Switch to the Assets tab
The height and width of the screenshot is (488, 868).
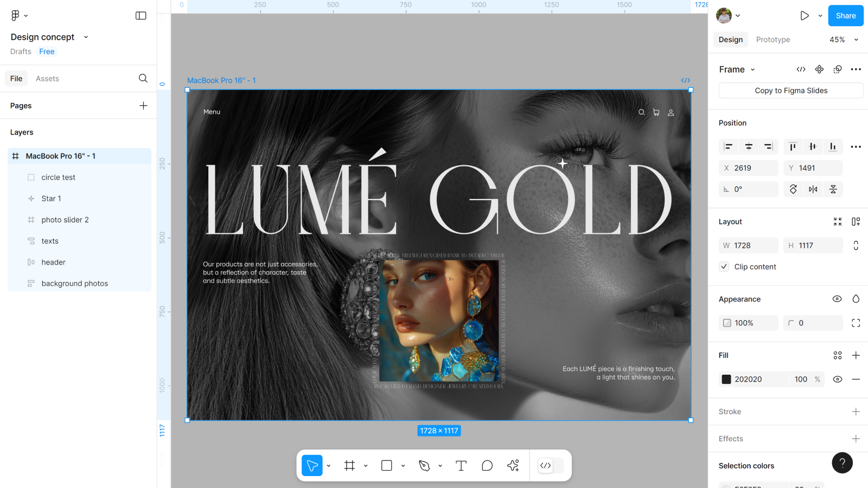pyautogui.click(x=47, y=79)
